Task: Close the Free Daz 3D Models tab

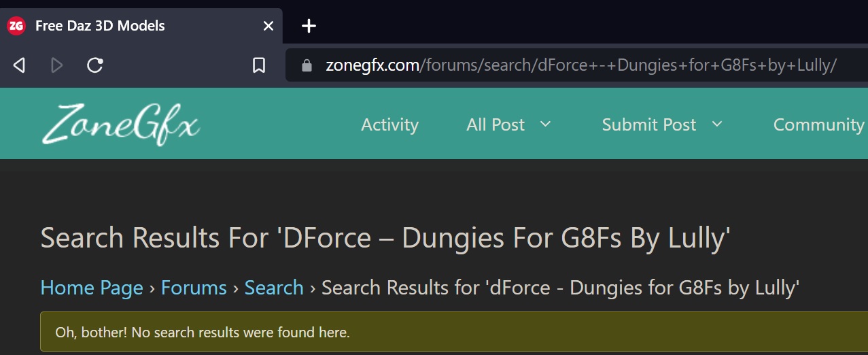Action: click(x=268, y=26)
